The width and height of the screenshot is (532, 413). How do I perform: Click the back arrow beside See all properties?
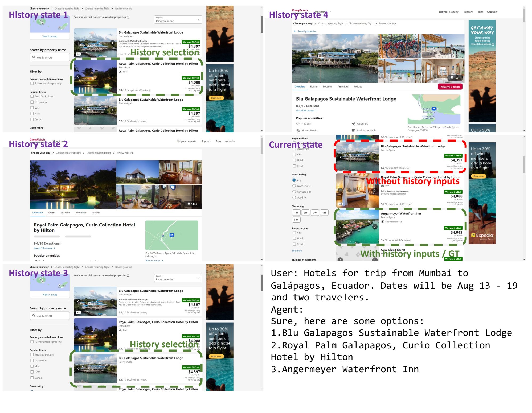pyautogui.click(x=295, y=31)
